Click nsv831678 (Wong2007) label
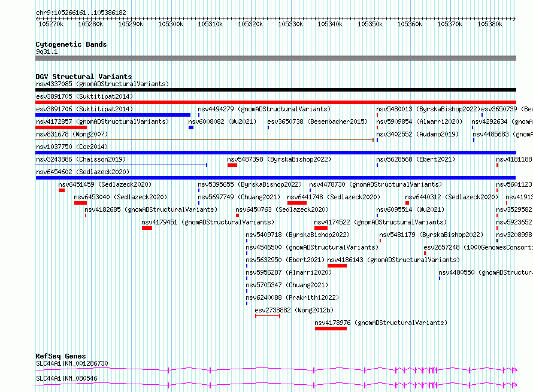 coord(72,134)
